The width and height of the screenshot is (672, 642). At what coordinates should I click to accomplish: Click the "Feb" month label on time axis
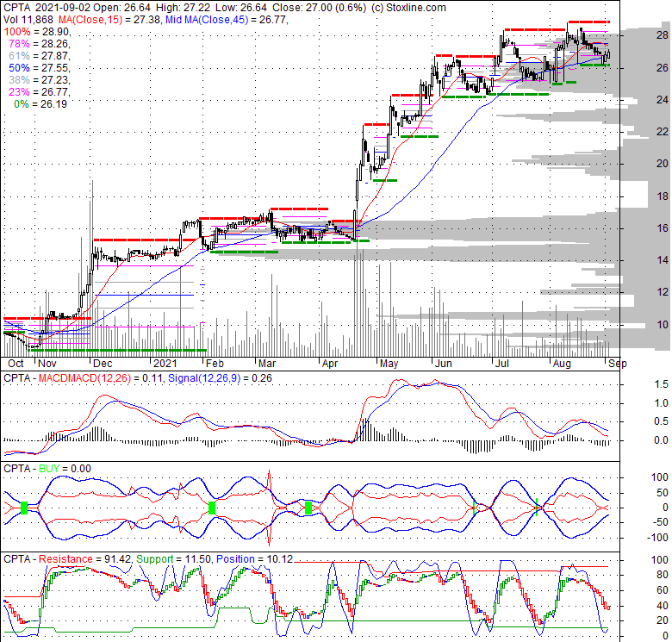point(215,364)
